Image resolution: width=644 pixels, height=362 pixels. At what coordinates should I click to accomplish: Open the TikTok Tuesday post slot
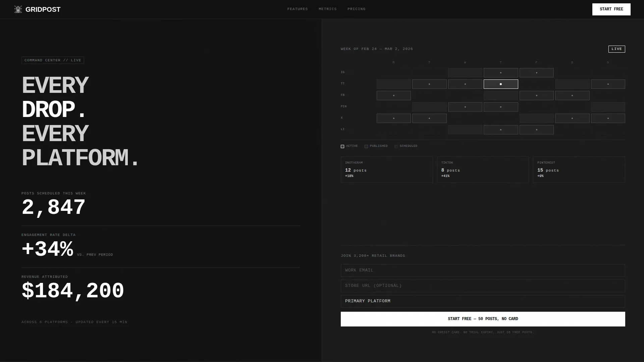pyautogui.click(x=429, y=84)
